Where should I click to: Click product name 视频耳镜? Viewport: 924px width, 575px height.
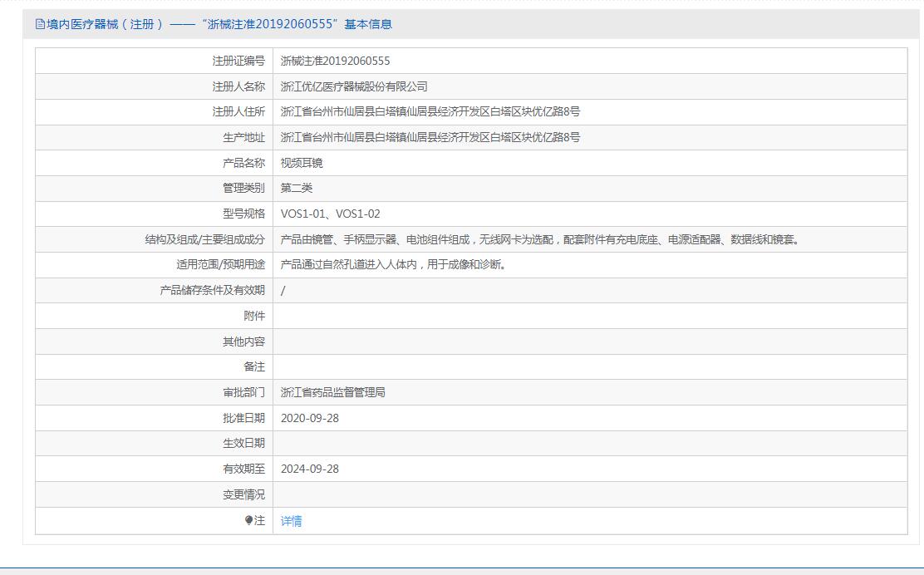302,163
